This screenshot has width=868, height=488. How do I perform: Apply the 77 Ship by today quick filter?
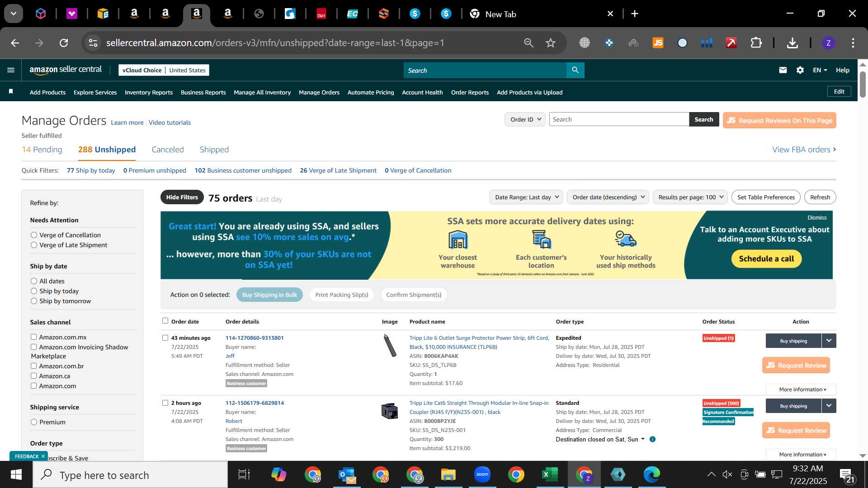point(91,170)
